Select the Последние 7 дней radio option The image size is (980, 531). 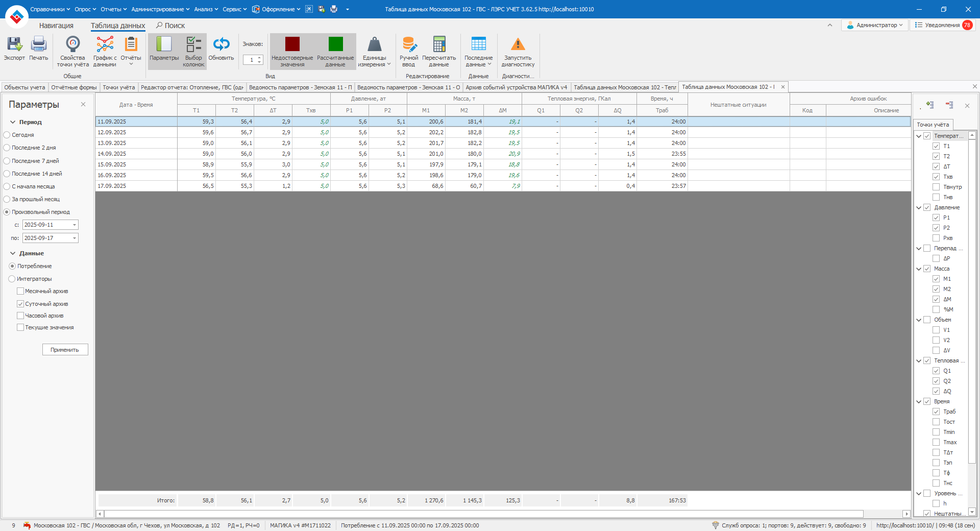[x=7, y=161]
